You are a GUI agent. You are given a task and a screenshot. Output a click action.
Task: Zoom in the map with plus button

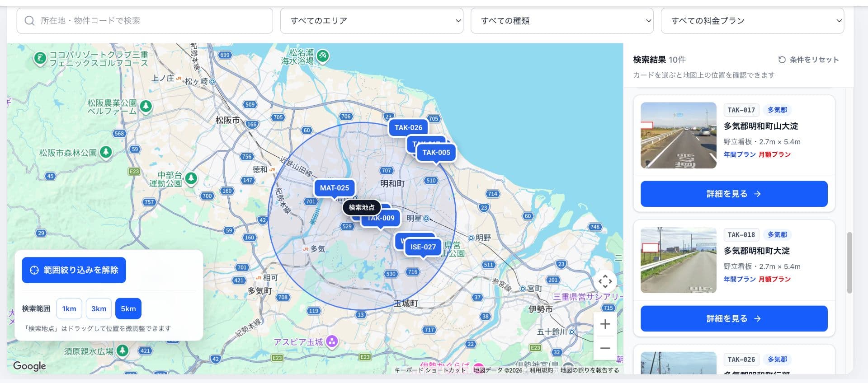click(605, 324)
